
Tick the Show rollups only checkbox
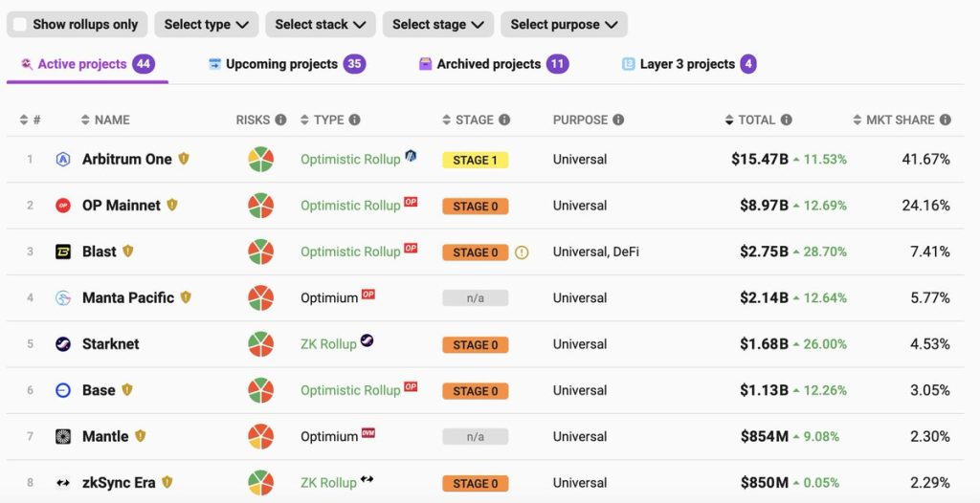[20, 24]
